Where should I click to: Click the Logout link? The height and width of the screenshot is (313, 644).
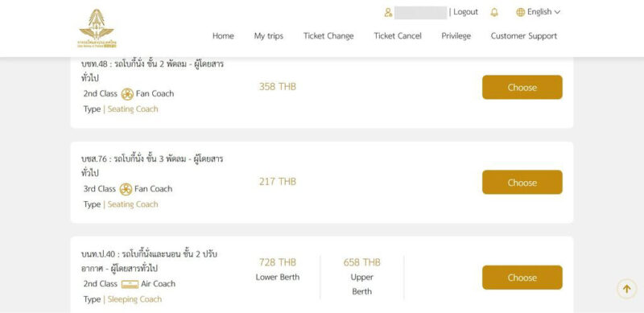[x=466, y=12]
